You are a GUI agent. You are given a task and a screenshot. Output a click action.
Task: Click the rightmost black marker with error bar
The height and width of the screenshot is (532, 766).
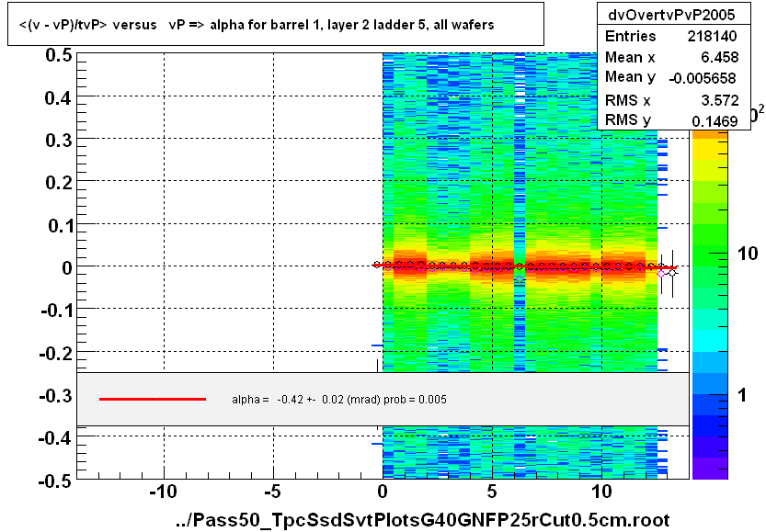point(672,273)
